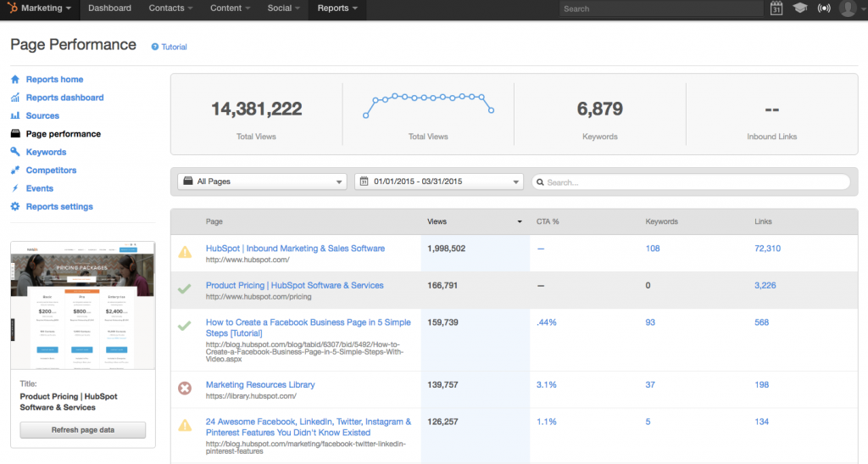Click green check icon on Product Pricing row
868x464 pixels.
[x=184, y=288]
